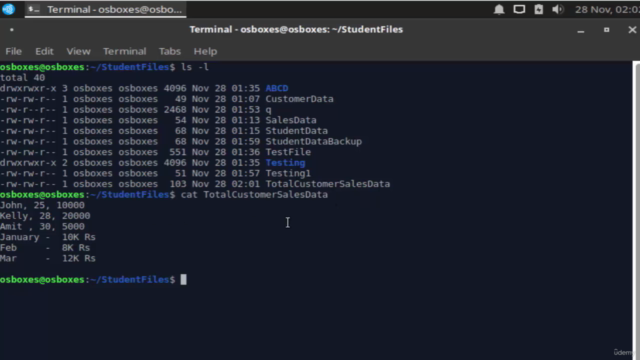Click the 02:01 timestamp

(246, 184)
